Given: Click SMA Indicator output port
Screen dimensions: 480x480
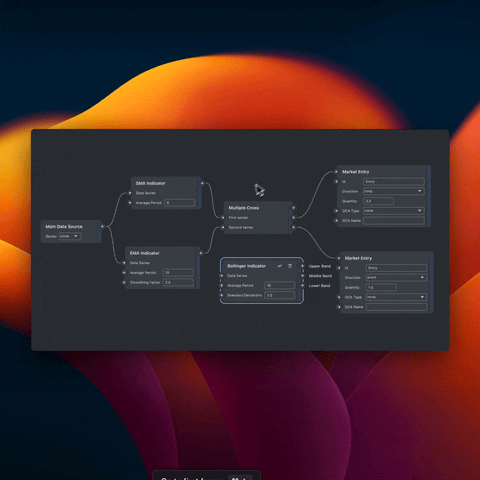Looking at the screenshot, I should 202,183.
